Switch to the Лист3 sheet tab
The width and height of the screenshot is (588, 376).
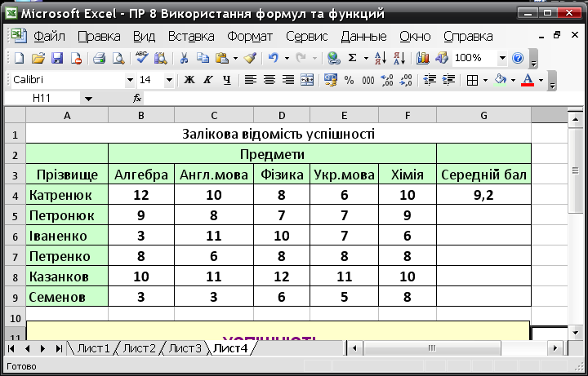click(185, 348)
